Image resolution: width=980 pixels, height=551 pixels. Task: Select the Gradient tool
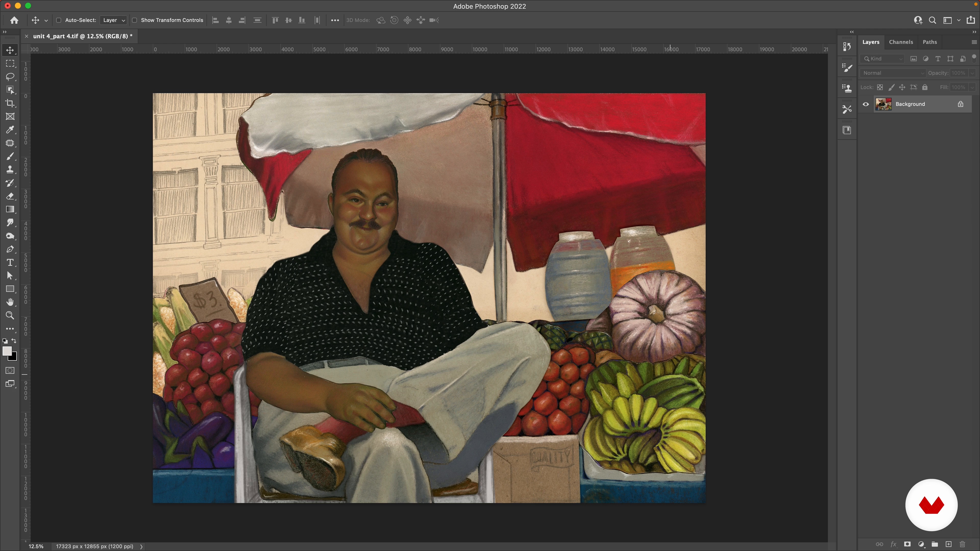pyautogui.click(x=10, y=209)
